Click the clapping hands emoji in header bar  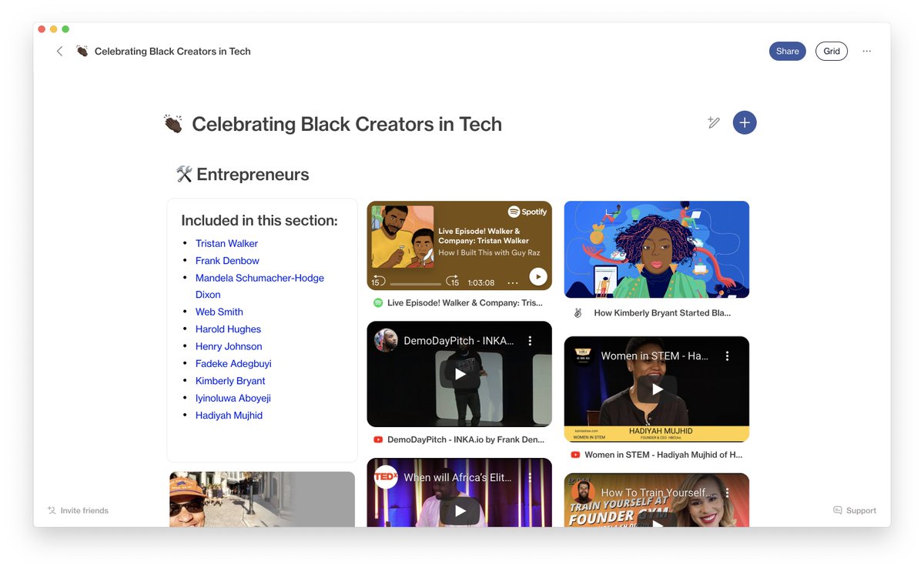[x=82, y=51]
